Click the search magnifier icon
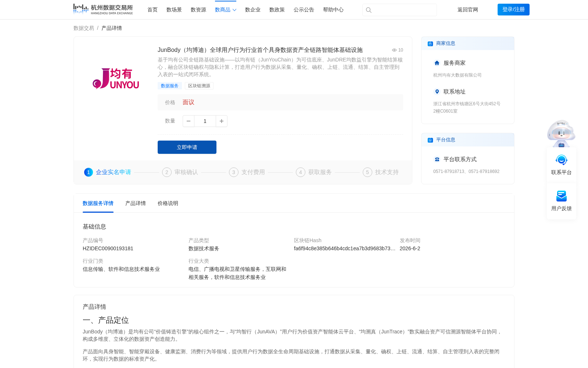Viewport: 588px width, 368px height. (x=369, y=10)
